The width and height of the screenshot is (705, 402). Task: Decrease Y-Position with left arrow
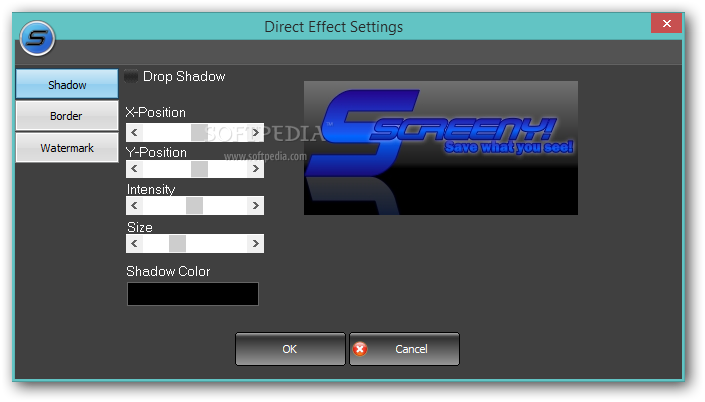point(134,169)
